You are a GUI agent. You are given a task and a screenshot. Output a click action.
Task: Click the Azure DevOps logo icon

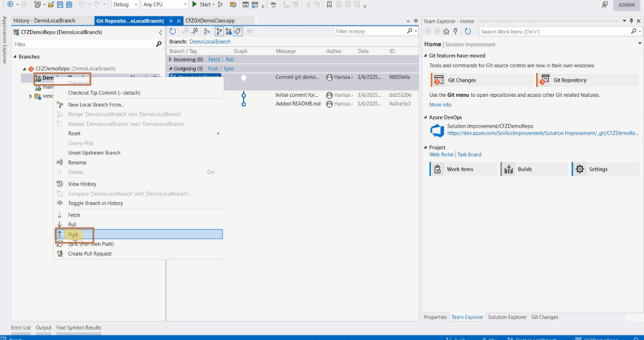pyautogui.click(x=437, y=131)
